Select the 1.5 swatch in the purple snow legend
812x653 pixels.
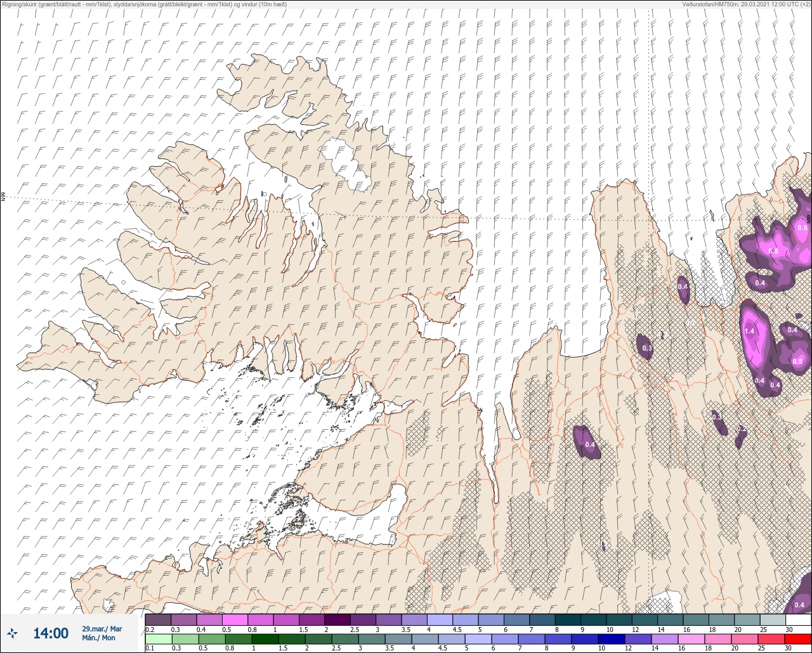[311, 619]
